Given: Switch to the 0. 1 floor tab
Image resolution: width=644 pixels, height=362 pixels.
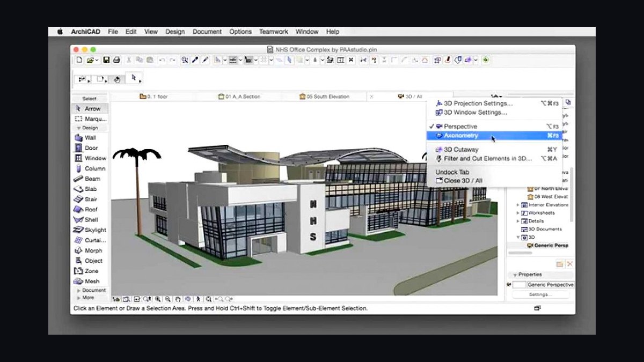Looking at the screenshot, I should coord(153,97).
